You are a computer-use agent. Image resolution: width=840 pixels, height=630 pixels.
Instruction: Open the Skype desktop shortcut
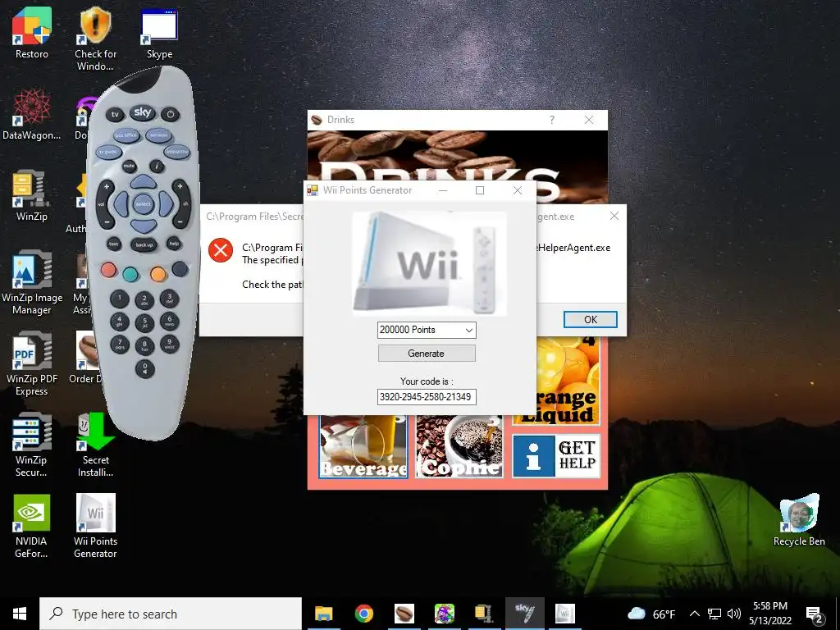[159, 33]
